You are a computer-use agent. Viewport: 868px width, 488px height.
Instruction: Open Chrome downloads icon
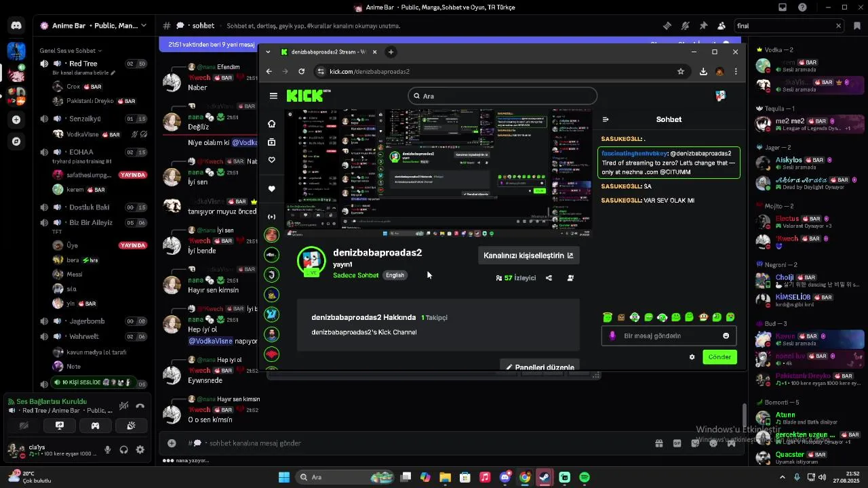pos(703,71)
